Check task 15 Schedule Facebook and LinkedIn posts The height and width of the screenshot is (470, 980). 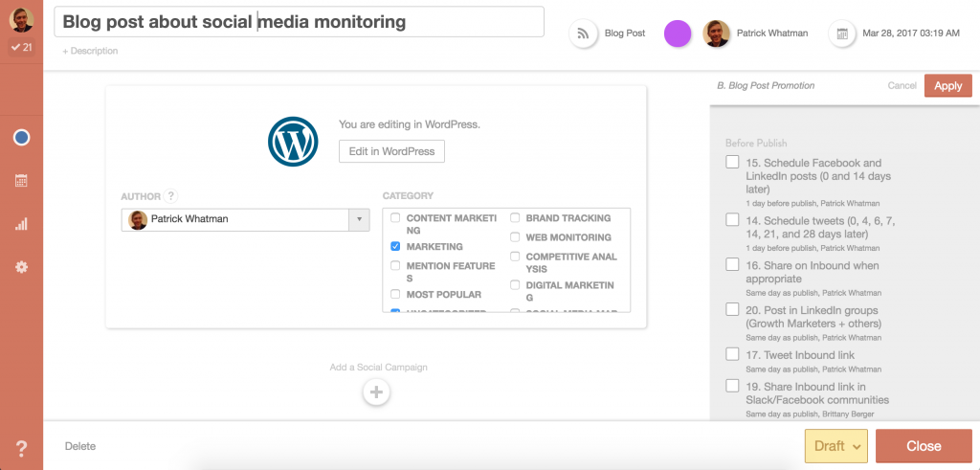click(x=732, y=162)
